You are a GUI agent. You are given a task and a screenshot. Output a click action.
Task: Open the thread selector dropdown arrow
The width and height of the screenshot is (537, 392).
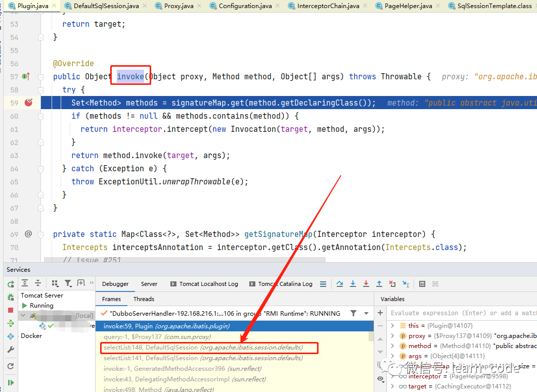coord(366,313)
